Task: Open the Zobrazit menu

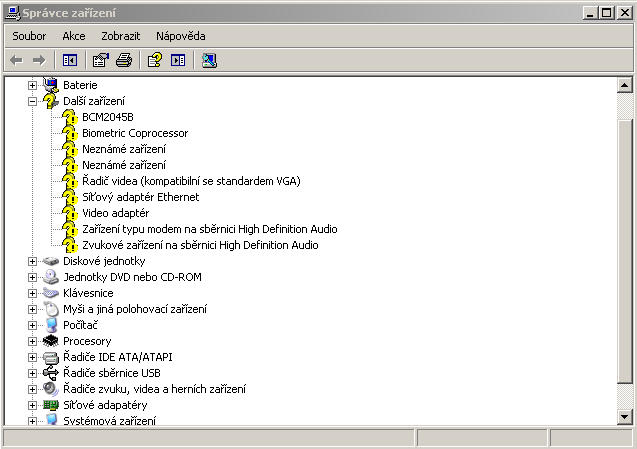Action: (x=121, y=36)
